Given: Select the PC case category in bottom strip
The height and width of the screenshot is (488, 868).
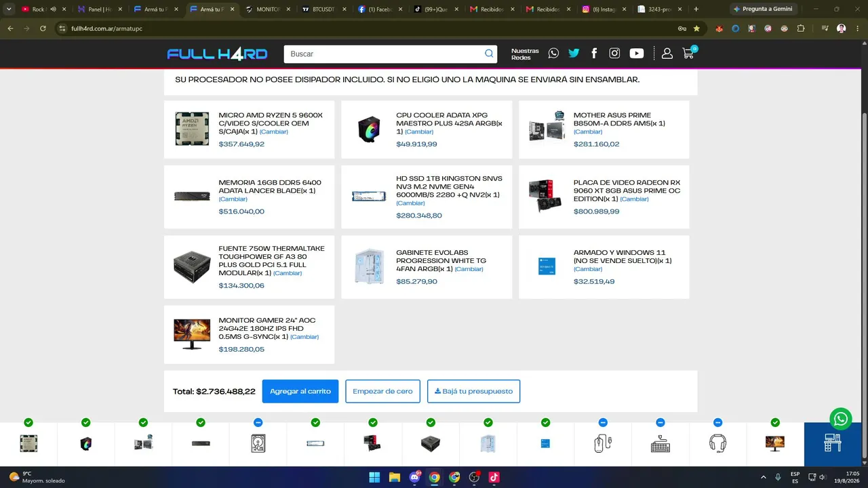Looking at the screenshot, I should (x=488, y=443).
